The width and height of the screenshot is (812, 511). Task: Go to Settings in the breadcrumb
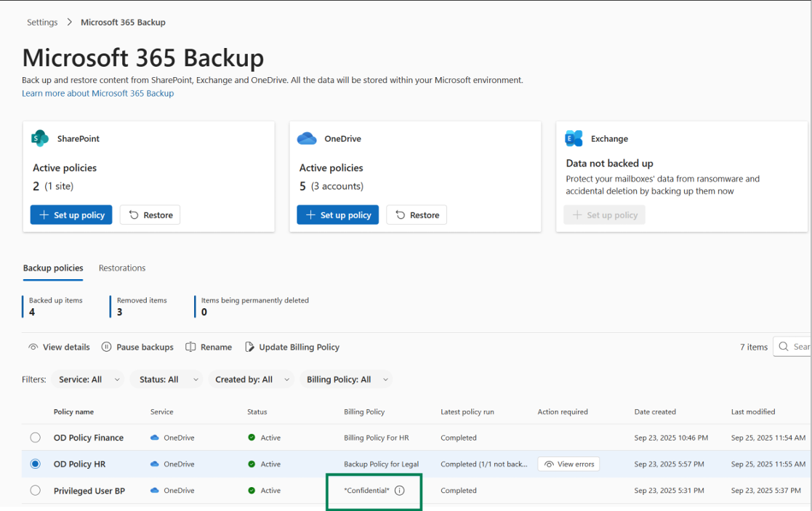tap(42, 23)
